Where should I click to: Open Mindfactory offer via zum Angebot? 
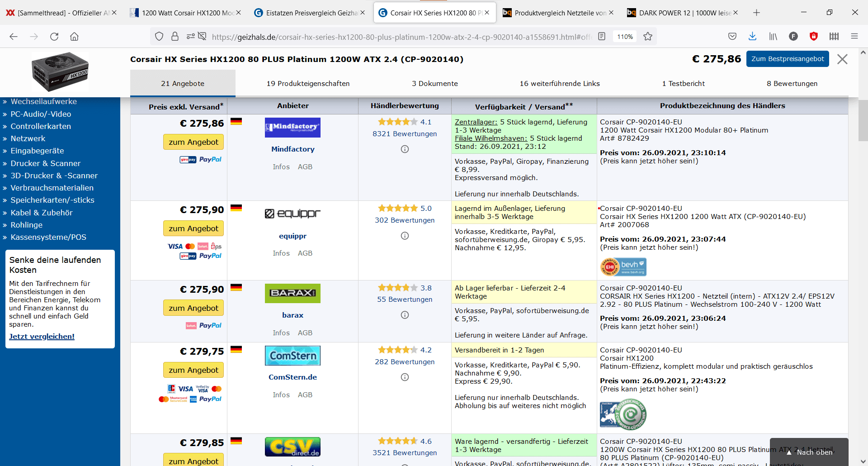click(x=193, y=142)
